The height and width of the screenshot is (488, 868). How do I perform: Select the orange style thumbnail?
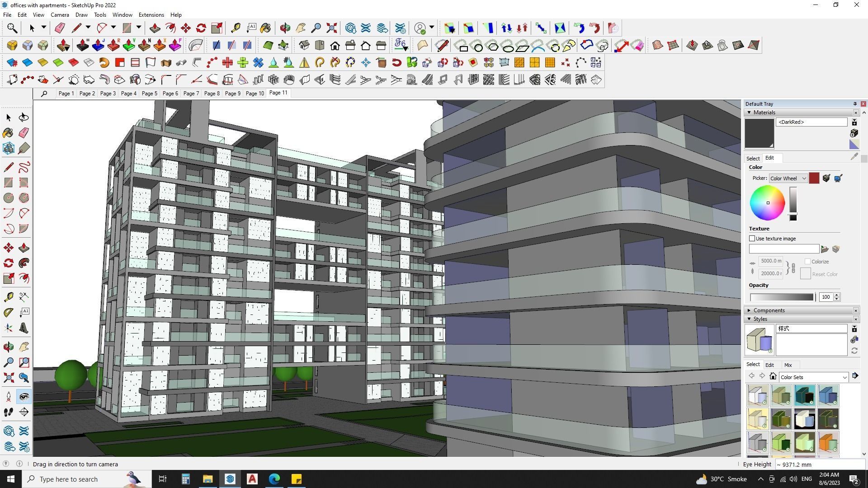(x=828, y=442)
